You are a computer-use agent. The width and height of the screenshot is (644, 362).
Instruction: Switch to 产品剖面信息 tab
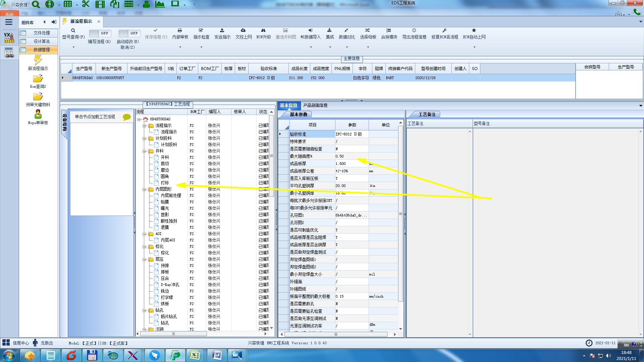[x=315, y=105]
